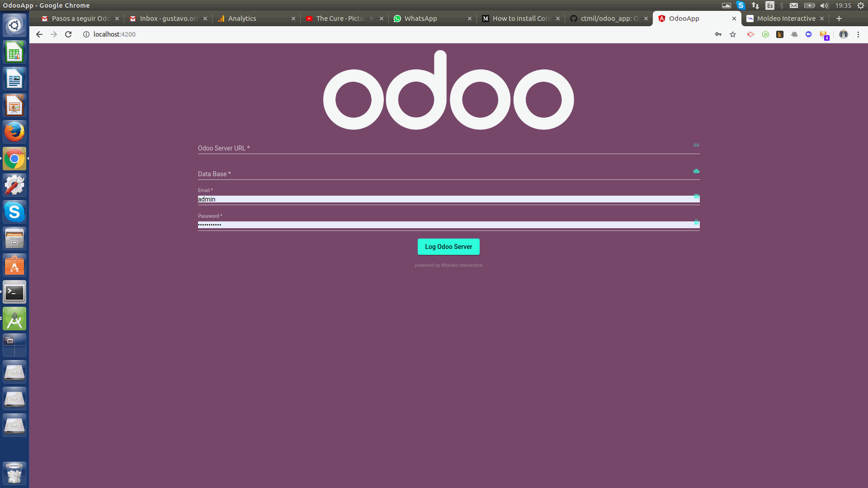Click the Skype indicator in the top panel
Image resolution: width=868 pixels, height=488 pixels.
click(x=741, y=5)
